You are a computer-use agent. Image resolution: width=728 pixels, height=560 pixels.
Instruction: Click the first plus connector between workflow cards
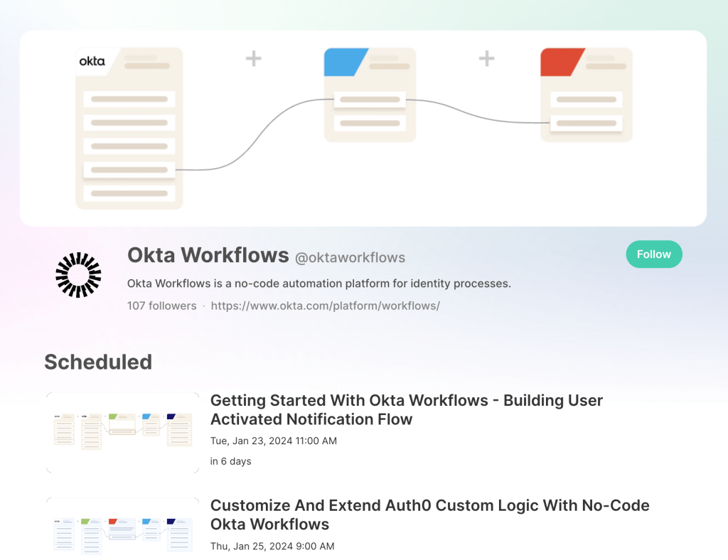point(253,58)
